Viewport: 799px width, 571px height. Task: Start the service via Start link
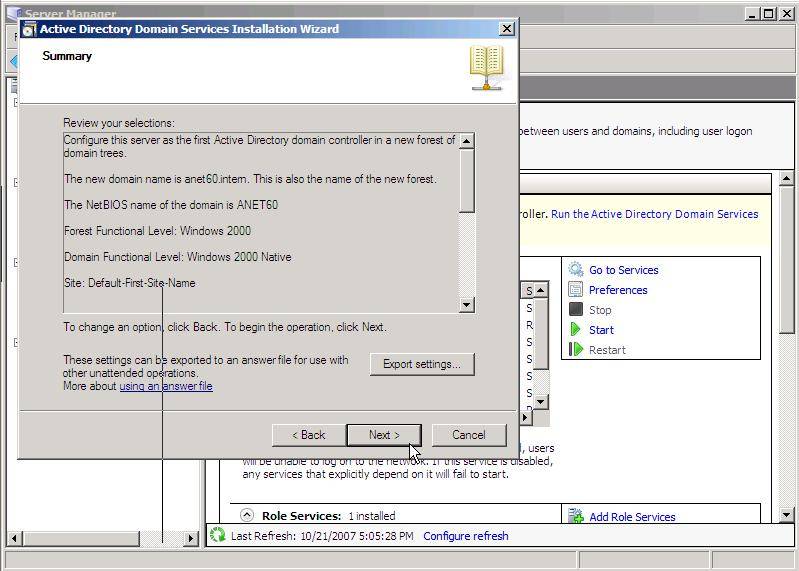click(601, 330)
